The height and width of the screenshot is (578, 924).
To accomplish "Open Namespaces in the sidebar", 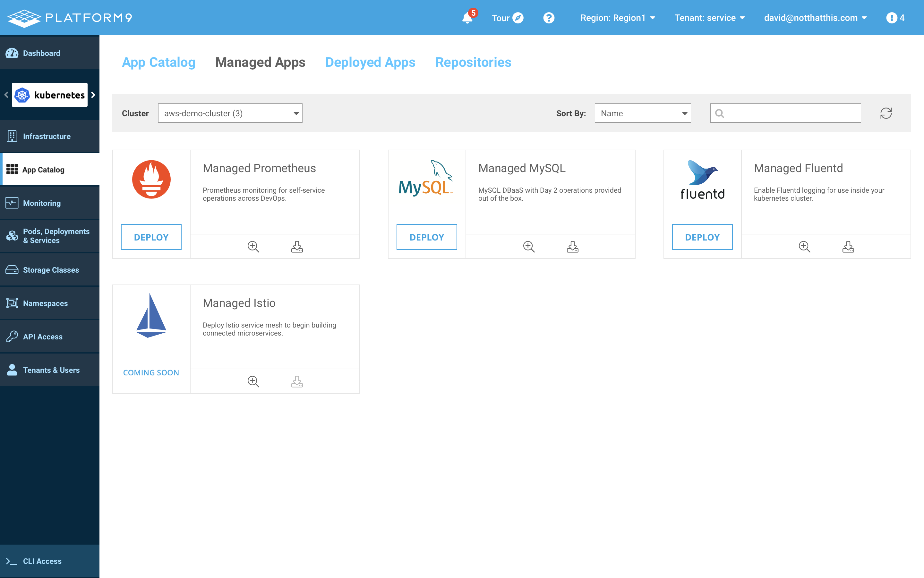I will click(50, 303).
